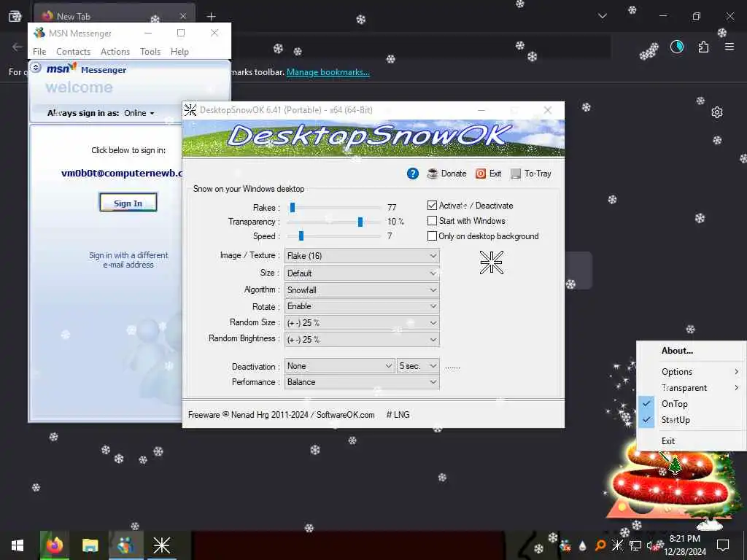Click the snowflake texture preview image
The width and height of the screenshot is (747, 560).
[491, 262]
